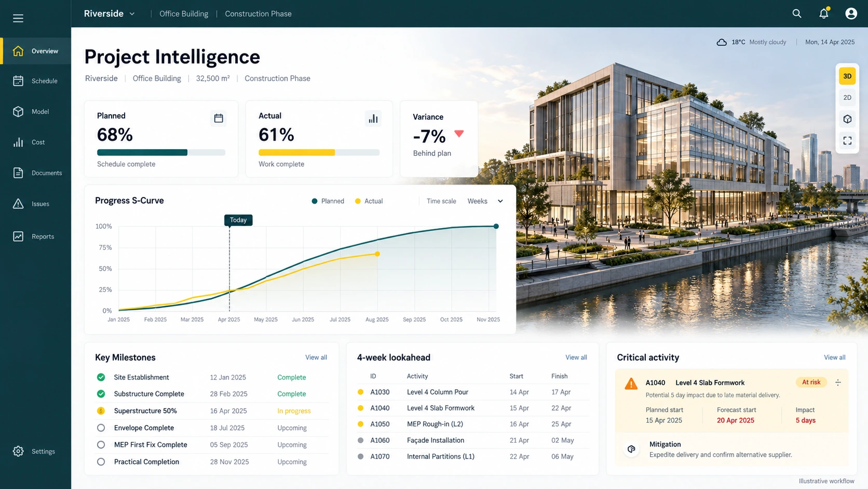Image resolution: width=868 pixels, height=489 pixels.
Task: Click Envelope Complete milestone circle
Action: (101, 428)
